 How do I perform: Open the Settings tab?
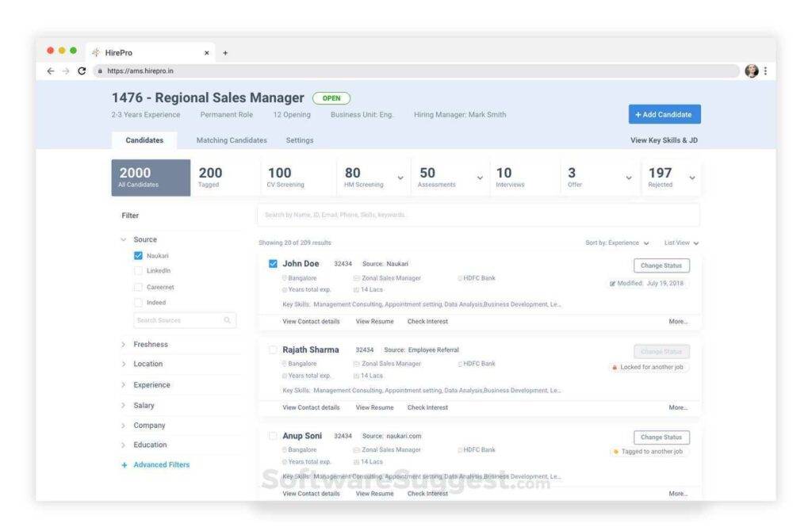coord(300,139)
